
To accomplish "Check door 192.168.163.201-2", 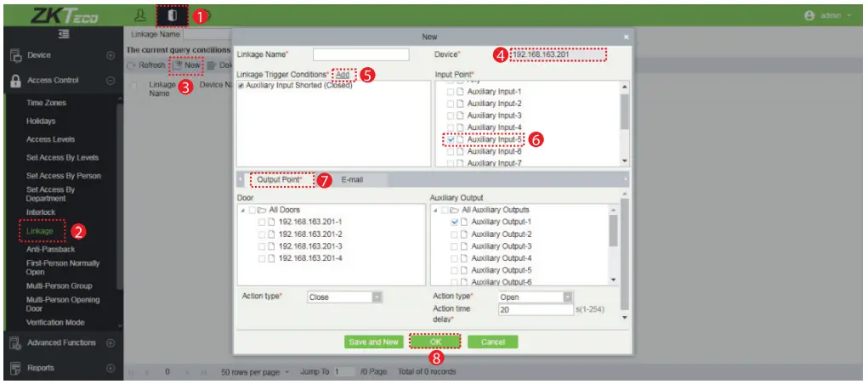I will tap(262, 234).
